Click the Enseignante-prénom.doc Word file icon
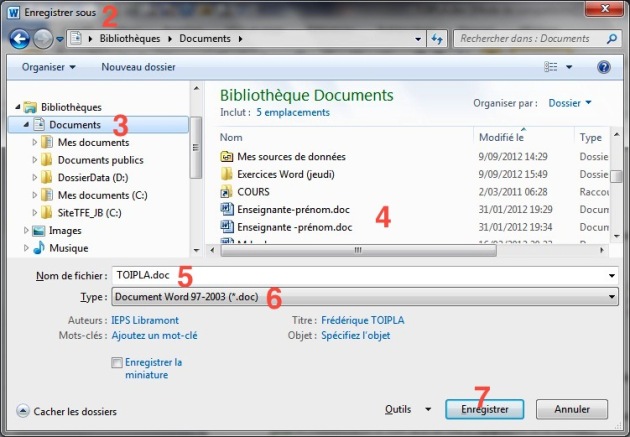Screen dimensions: 630x437 coord(227,209)
